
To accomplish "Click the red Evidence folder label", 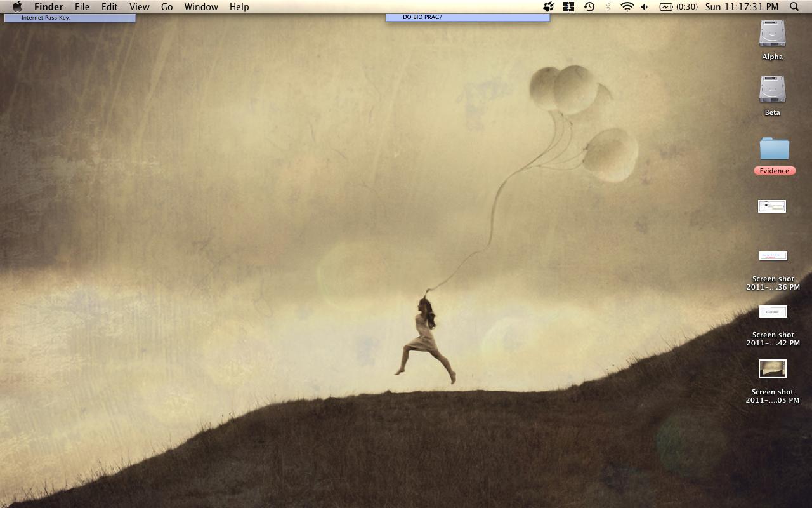I will pos(775,171).
